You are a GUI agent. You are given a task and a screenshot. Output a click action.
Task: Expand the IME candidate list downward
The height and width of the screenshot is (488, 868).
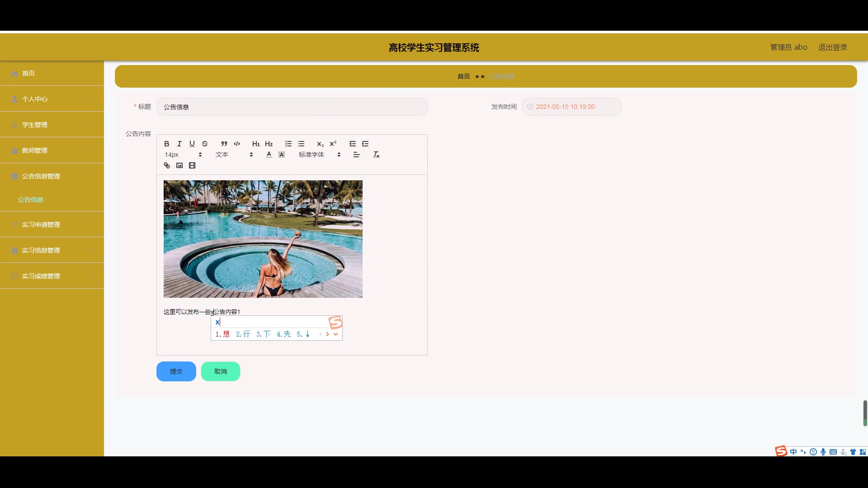[336, 334]
